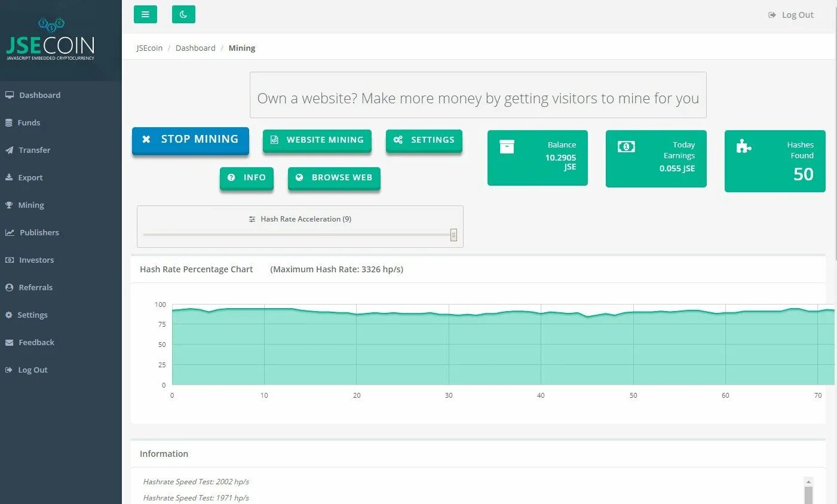Click the 'Hashrate Speed Test: 1971 hp/s' log line
Screen dimensions: 837x504
pyautogui.click(x=196, y=497)
